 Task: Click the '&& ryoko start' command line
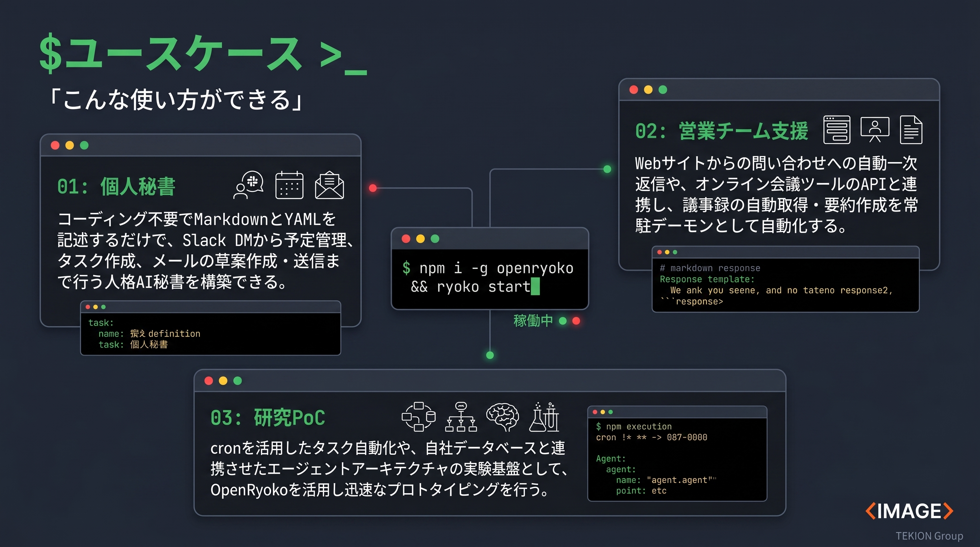point(471,286)
